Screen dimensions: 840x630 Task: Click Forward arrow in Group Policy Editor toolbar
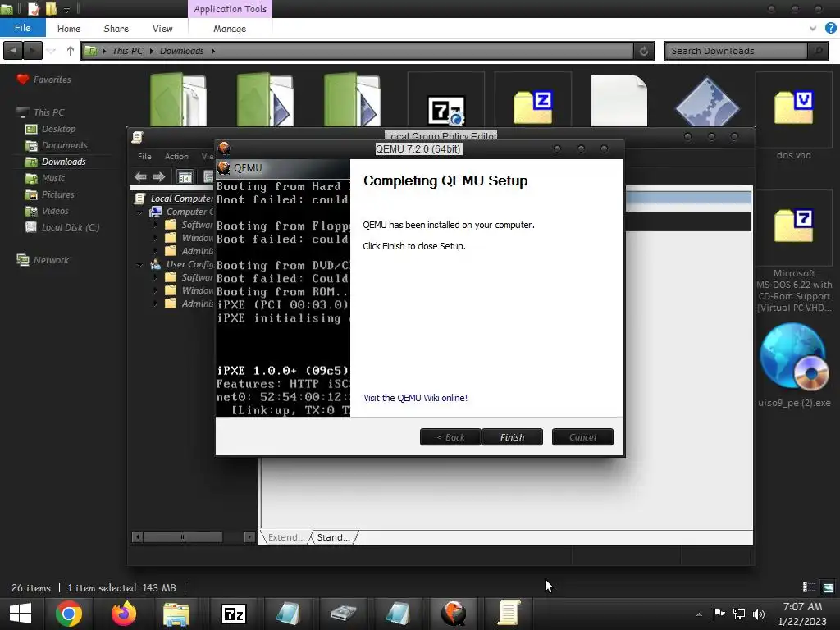click(159, 176)
